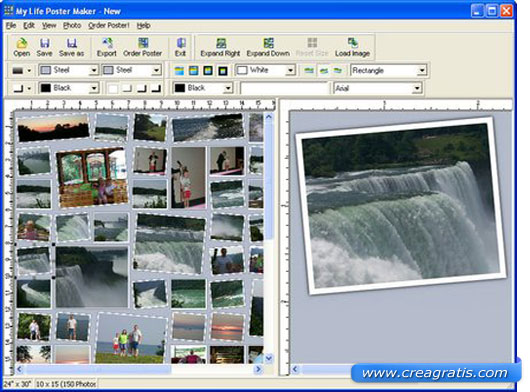Click the poster pane horizontal scrollbar thumb

(97, 369)
